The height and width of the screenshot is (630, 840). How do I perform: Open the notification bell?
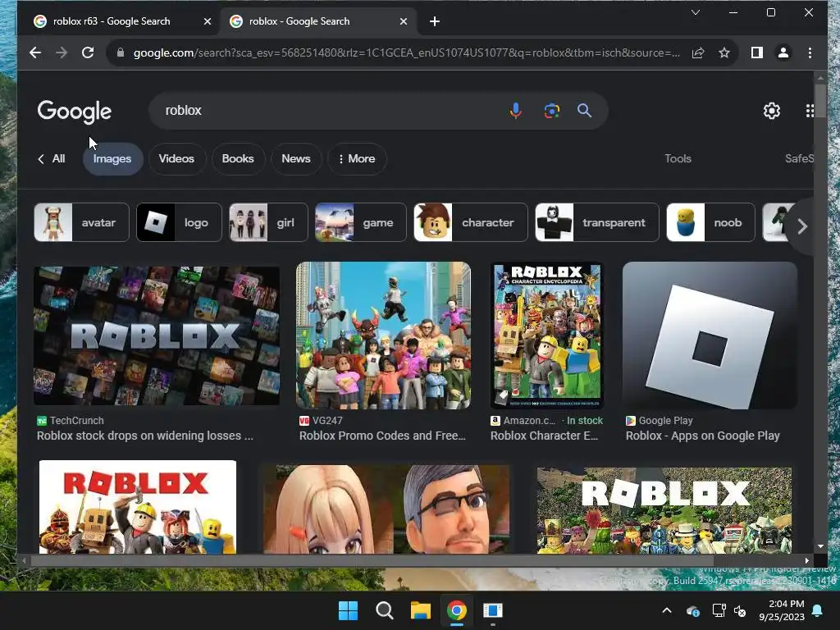tap(818, 610)
